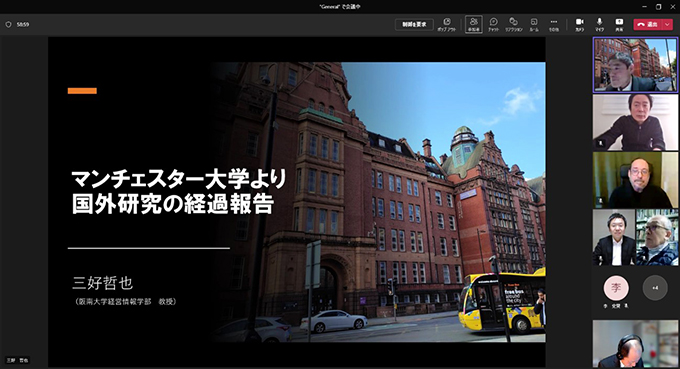Pop out the shared content window
Viewport: 680px width, 369px height.
446,24
